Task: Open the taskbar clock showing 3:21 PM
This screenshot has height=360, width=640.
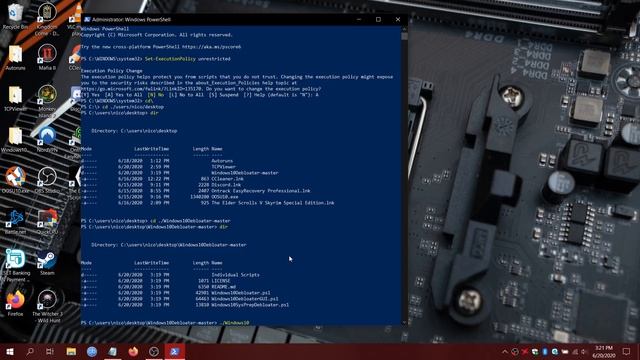Action: pyautogui.click(x=604, y=351)
